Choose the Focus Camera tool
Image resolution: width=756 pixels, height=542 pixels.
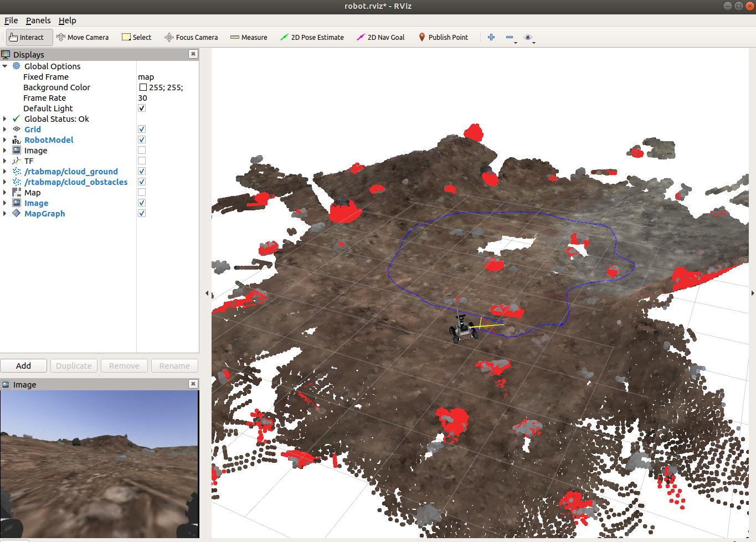191,38
